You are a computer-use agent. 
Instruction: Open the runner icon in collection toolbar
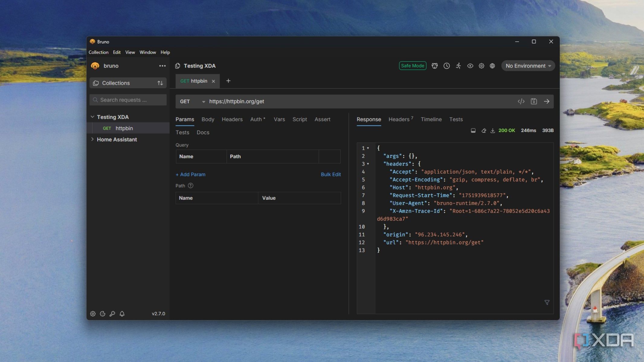point(458,66)
